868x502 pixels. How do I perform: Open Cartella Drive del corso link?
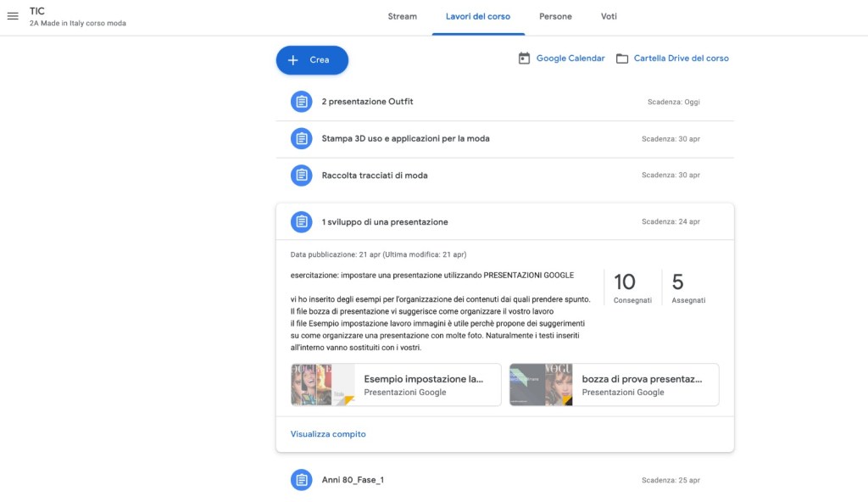(681, 59)
